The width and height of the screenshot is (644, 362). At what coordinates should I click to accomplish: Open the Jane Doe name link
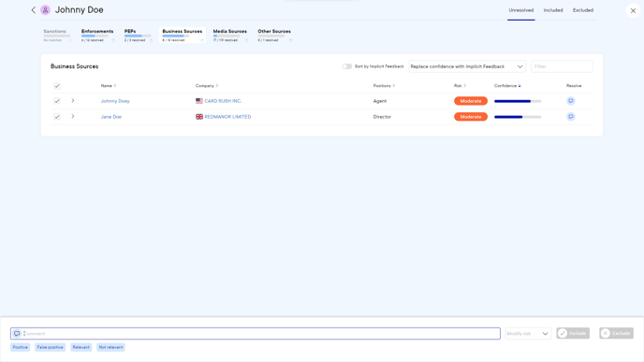click(110, 117)
